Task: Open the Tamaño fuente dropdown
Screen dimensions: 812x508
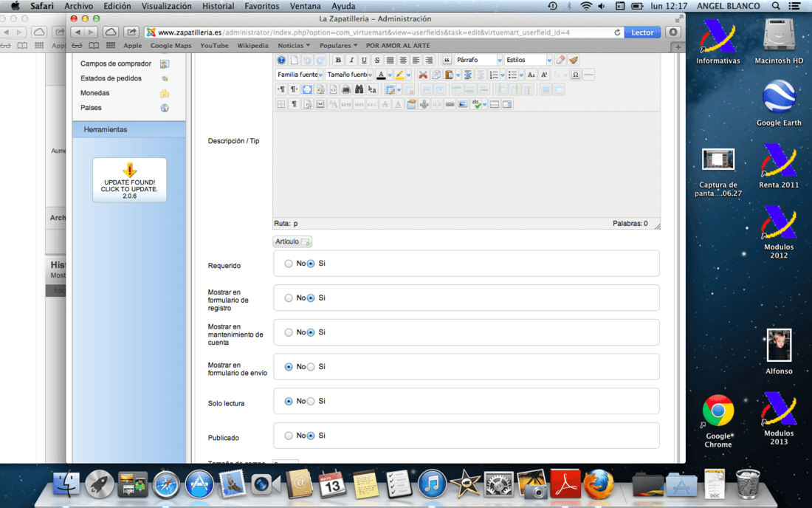Action: tap(349, 75)
